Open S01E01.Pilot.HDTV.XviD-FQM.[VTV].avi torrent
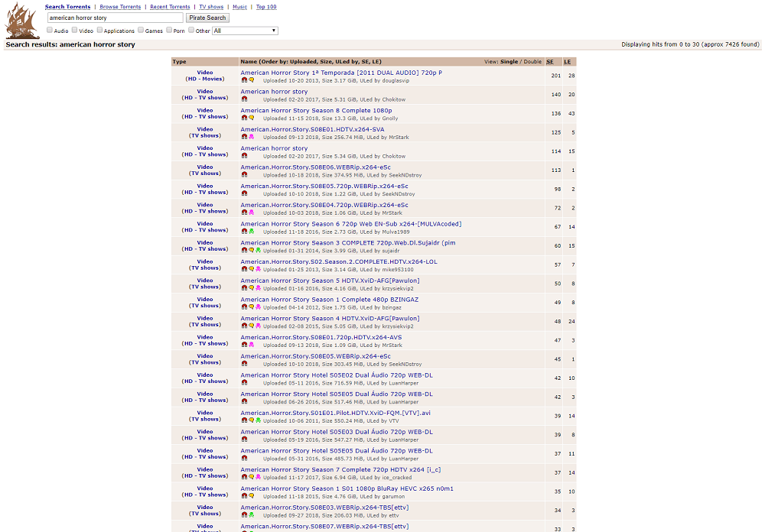 point(336,413)
